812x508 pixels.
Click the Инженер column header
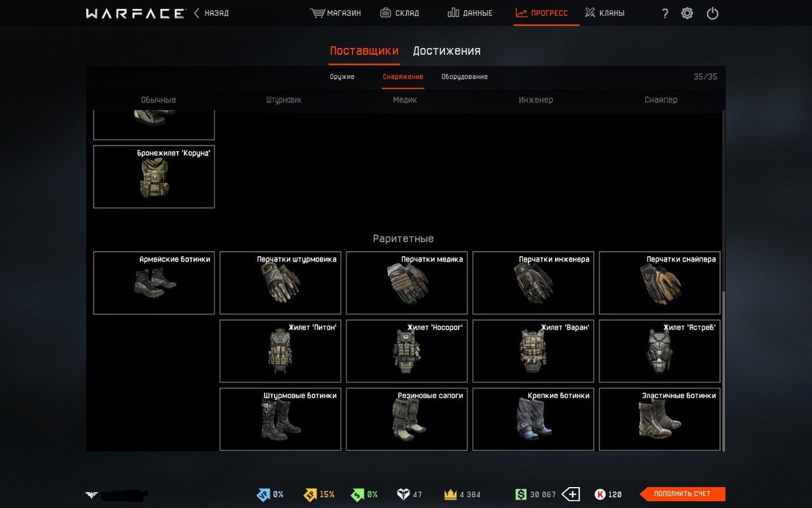(x=535, y=100)
